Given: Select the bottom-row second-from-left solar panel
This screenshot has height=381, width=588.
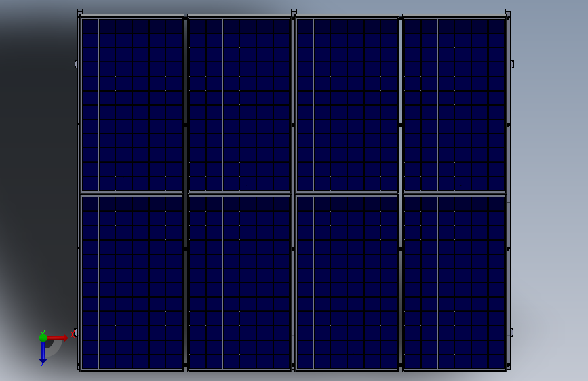Looking at the screenshot, I should click(239, 283).
